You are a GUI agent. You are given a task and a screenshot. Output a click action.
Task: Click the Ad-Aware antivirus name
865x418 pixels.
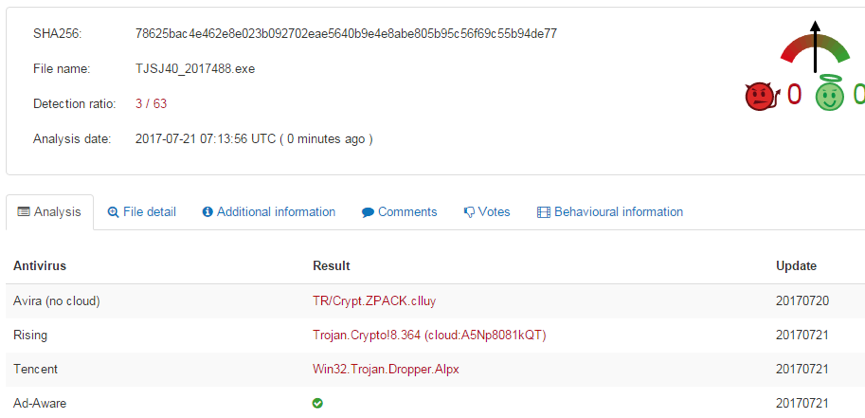(40, 403)
